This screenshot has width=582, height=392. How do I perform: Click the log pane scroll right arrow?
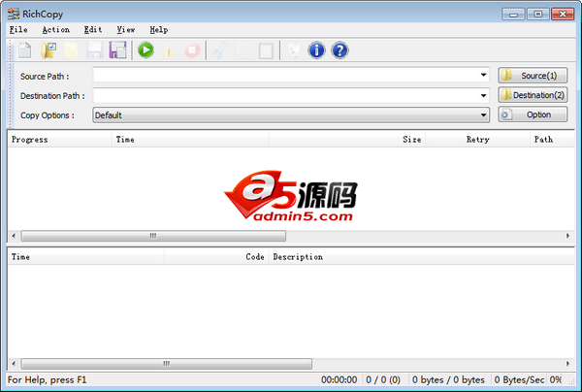coord(567,364)
